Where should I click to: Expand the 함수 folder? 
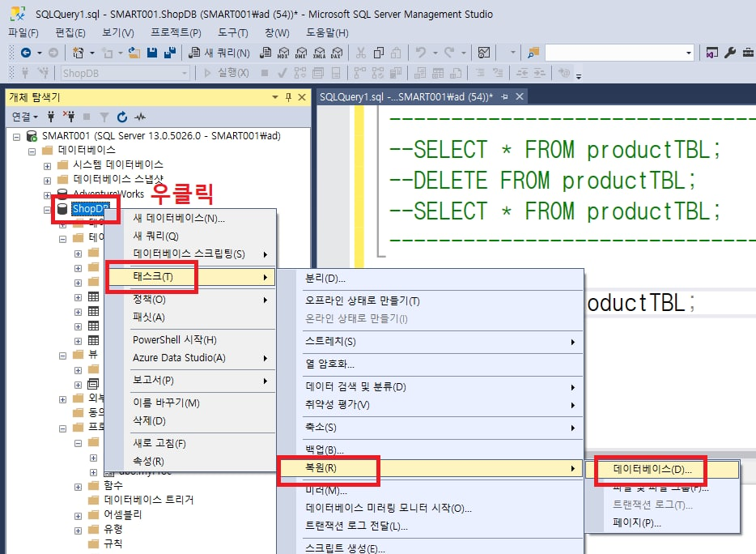78,487
